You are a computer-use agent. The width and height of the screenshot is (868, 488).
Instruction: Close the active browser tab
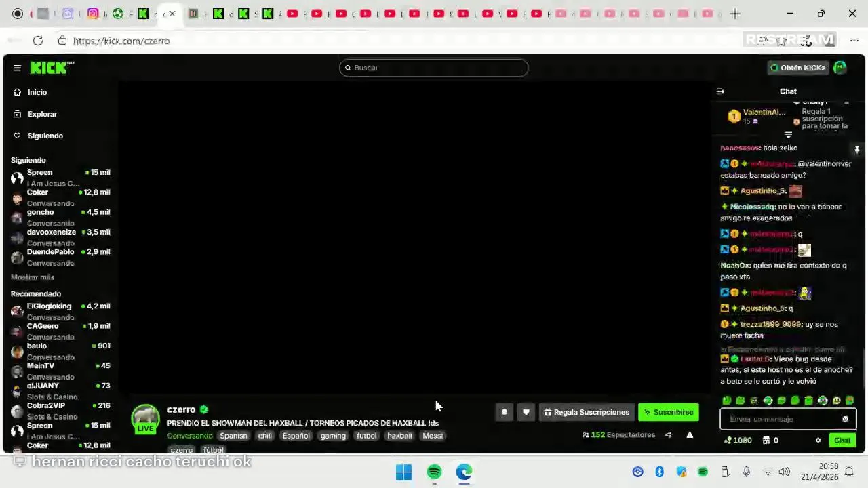(172, 14)
